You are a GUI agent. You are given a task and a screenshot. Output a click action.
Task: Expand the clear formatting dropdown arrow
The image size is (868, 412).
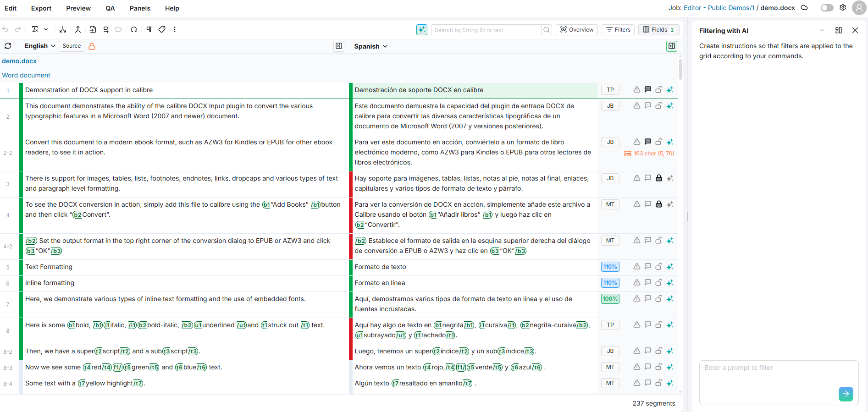[x=46, y=29]
